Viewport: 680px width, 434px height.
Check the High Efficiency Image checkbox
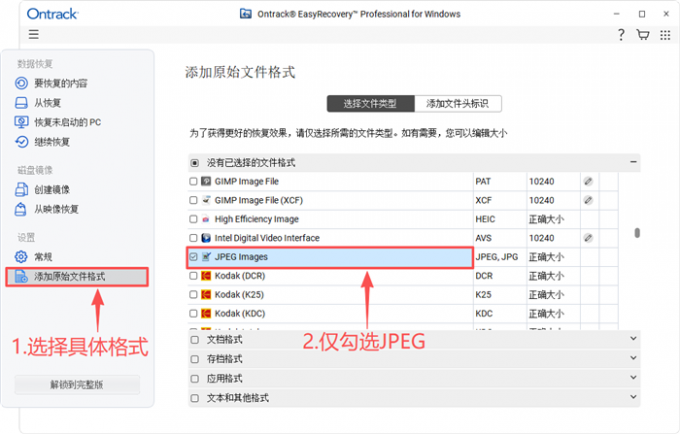click(x=193, y=219)
